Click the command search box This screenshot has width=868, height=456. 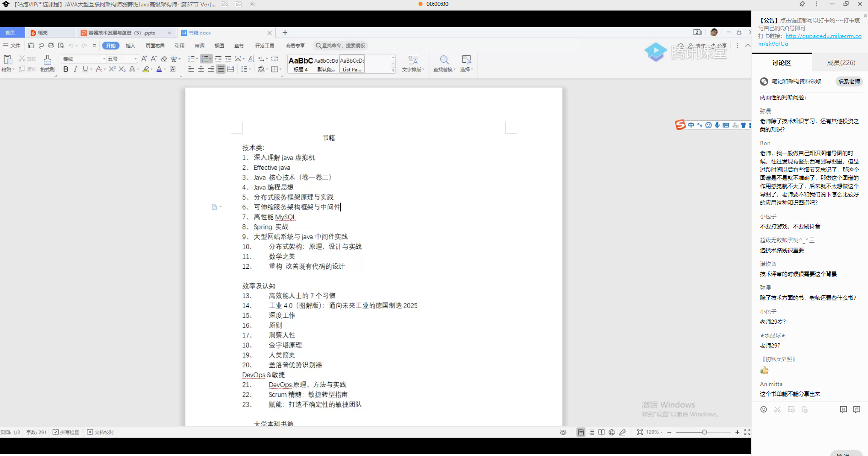point(341,46)
